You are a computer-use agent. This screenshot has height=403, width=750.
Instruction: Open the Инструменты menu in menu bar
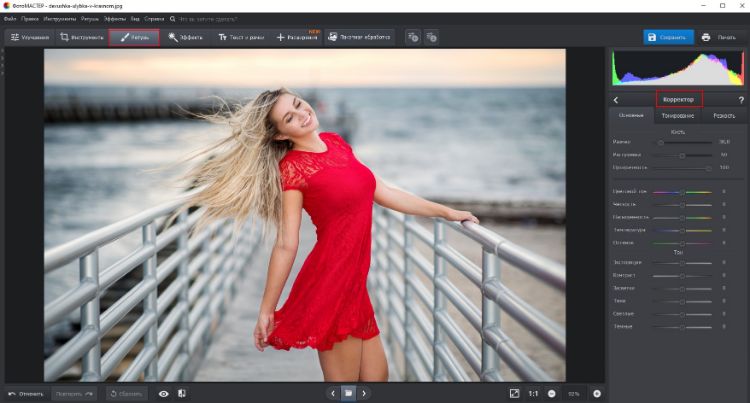tap(58, 19)
